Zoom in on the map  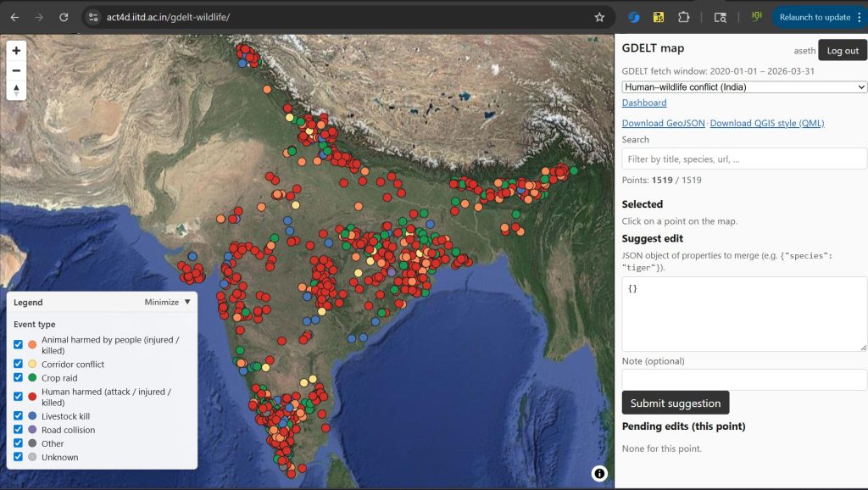coord(16,51)
